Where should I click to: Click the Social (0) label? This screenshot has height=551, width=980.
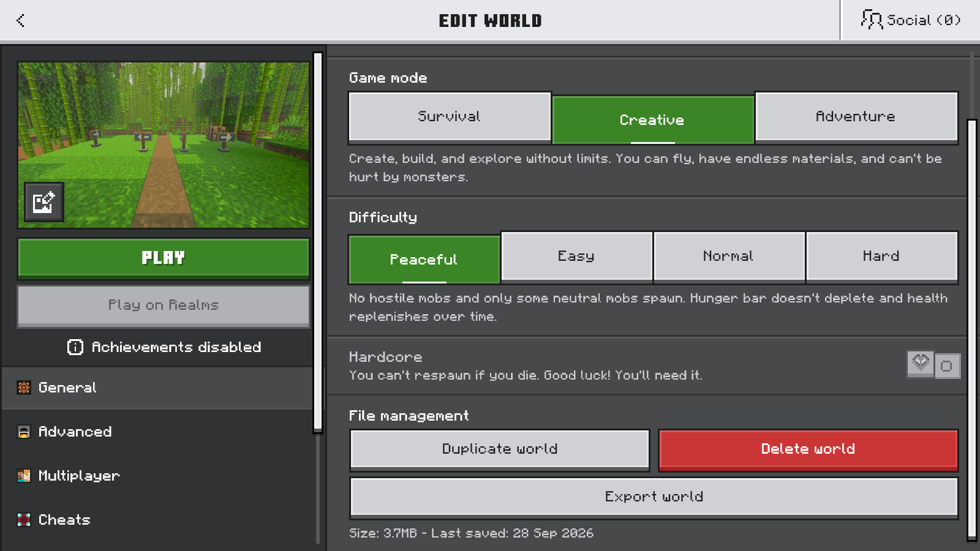click(924, 20)
